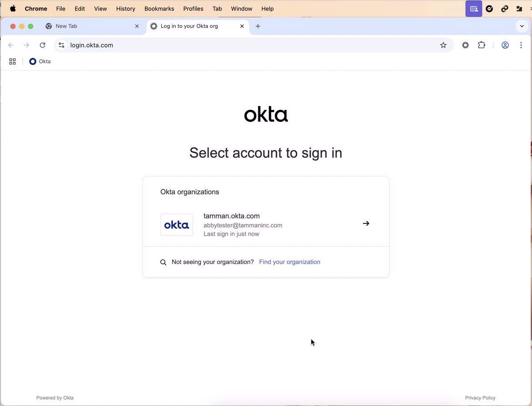The image size is (532, 406).
Task: Click the browser forward arrow
Action: pos(26,45)
